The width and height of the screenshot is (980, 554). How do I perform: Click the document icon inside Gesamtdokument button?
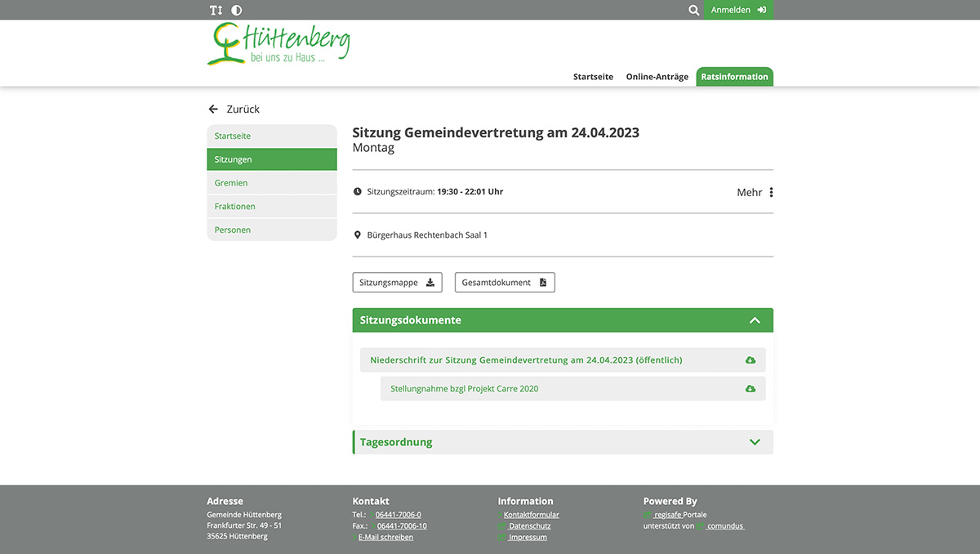tap(542, 281)
